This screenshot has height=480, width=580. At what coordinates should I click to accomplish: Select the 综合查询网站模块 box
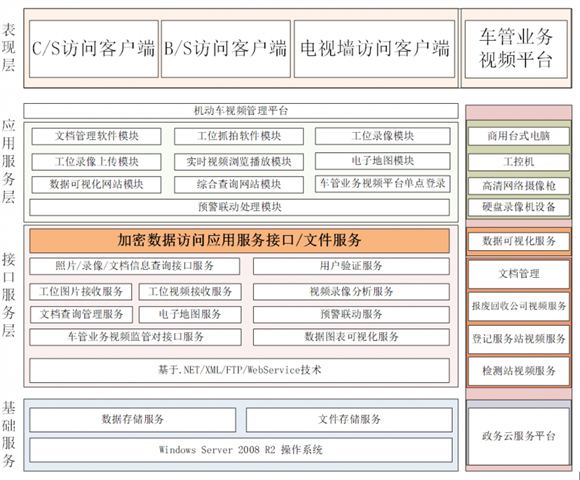[x=239, y=185]
